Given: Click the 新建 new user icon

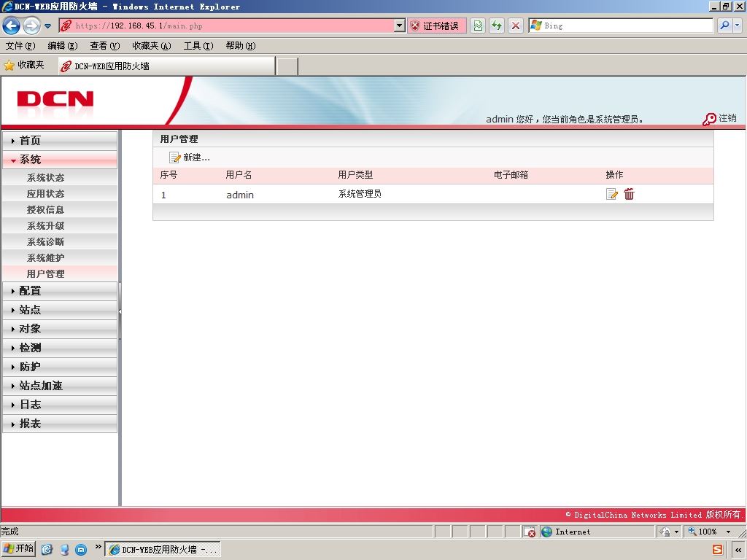Looking at the screenshot, I should (x=175, y=157).
